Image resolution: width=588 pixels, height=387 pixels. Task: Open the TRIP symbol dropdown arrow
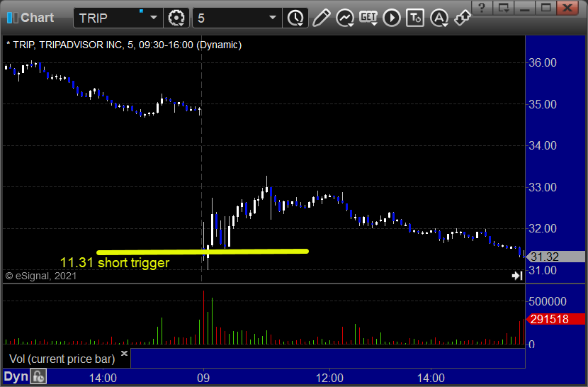153,18
